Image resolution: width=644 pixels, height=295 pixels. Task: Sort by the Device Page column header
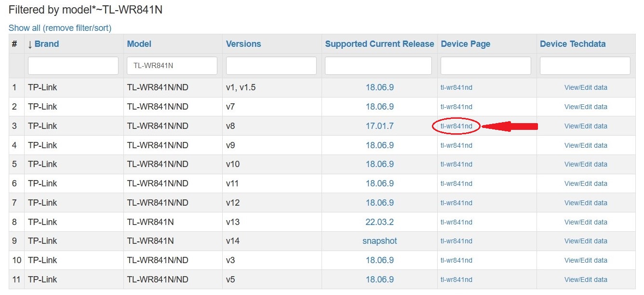[465, 44]
